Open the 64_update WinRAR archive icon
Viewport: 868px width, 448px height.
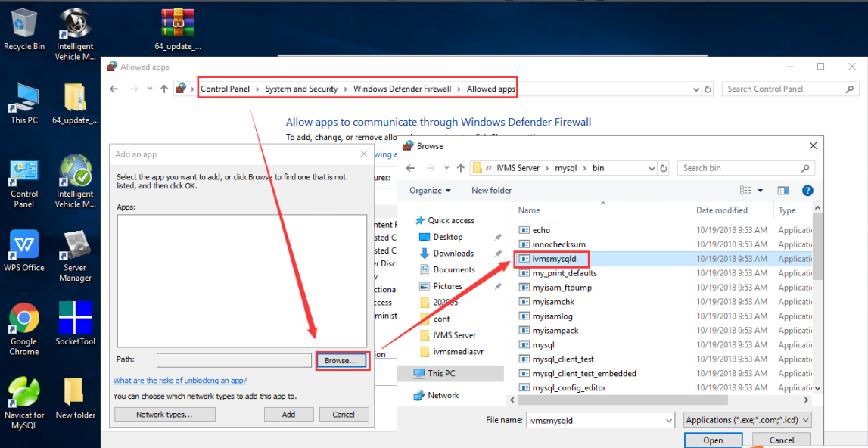178,30
